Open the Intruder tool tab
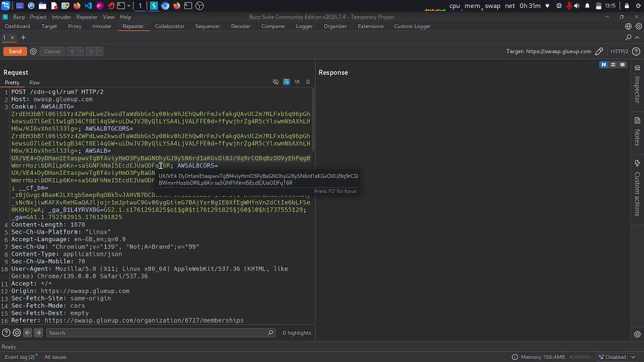This screenshot has height=362, width=644. (x=102, y=26)
